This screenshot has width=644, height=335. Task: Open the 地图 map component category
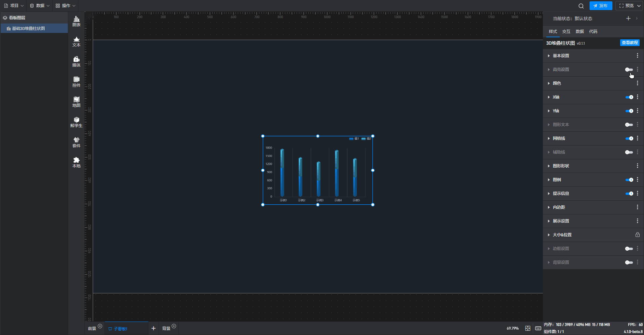(x=76, y=102)
